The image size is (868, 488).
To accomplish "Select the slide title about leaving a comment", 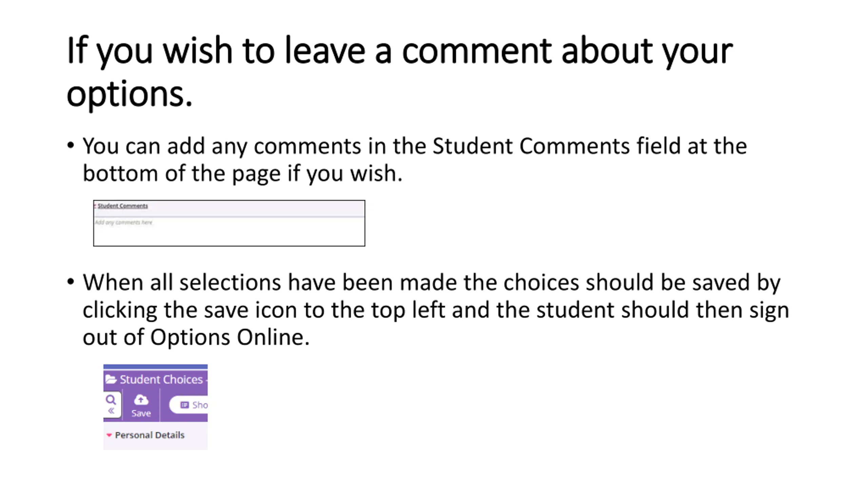I will click(x=400, y=72).
